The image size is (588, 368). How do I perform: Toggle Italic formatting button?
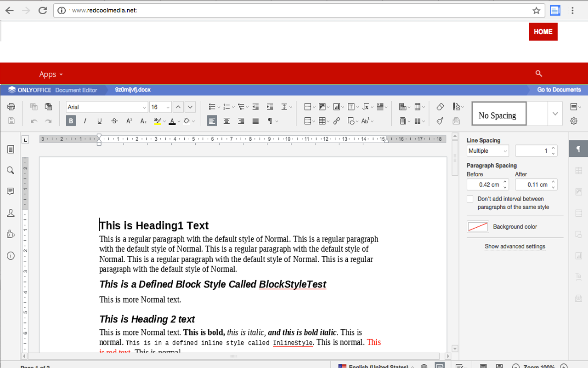(x=85, y=121)
